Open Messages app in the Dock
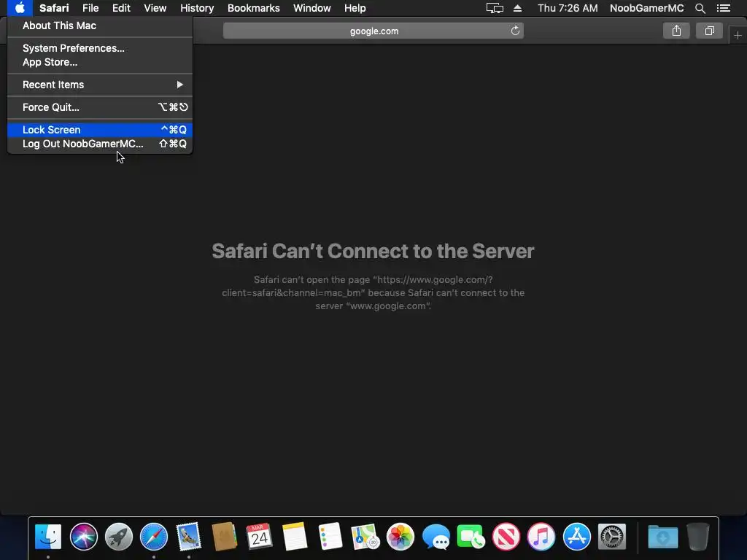The image size is (747, 560). tap(436, 537)
